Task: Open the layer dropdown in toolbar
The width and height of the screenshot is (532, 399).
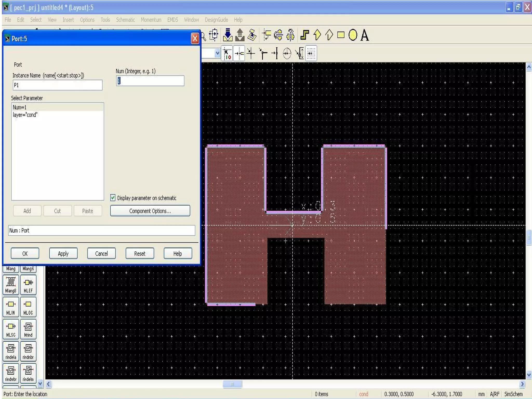Action: pos(217,53)
